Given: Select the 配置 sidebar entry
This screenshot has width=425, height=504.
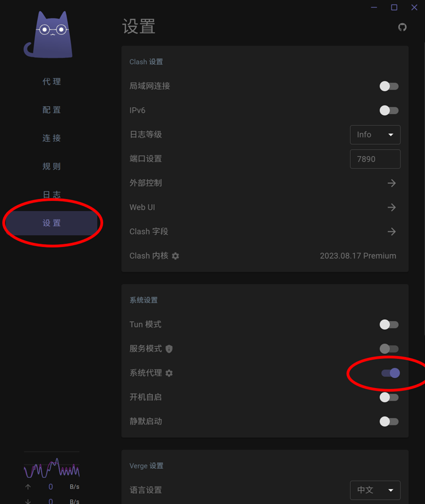Looking at the screenshot, I should click(x=52, y=110).
